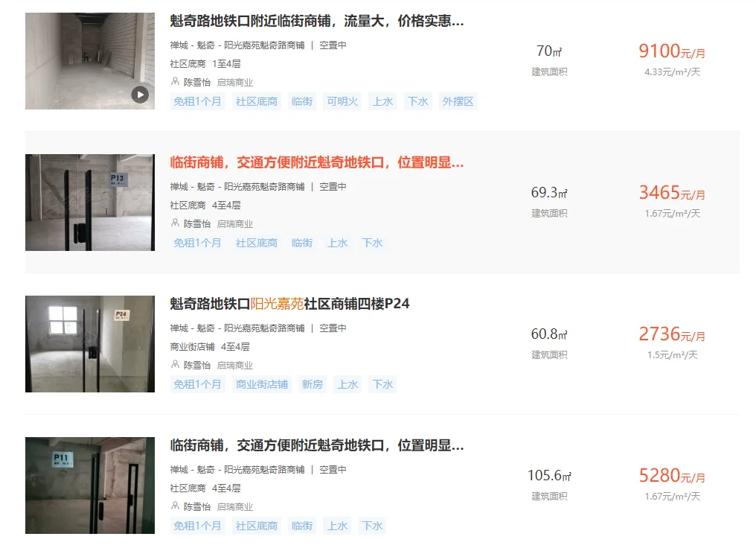Click 免租1个月 tag in first listing
Image resolution: width=756 pixels, height=554 pixels.
pos(197,101)
